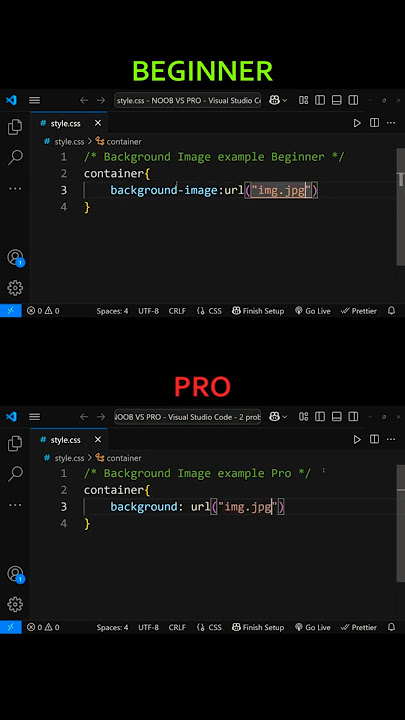This screenshot has height=720, width=405.
Task: Run the file in the Beginner window
Action: point(357,123)
